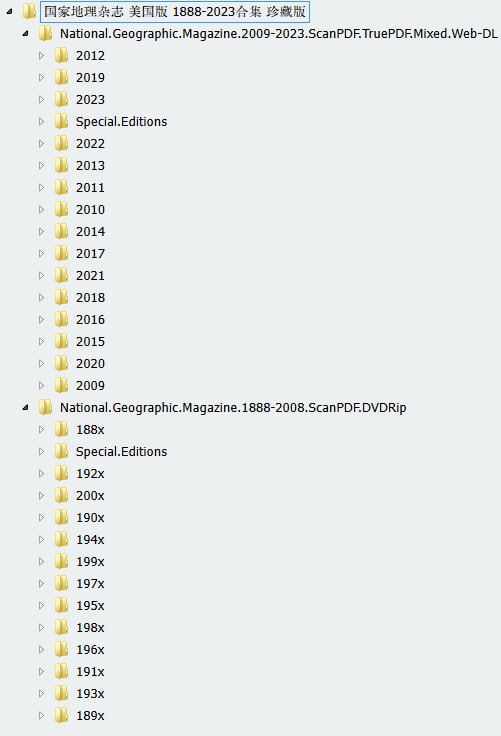This screenshot has width=501, height=736.
Task: Click the 2012 folder icon
Action: (x=61, y=55)
